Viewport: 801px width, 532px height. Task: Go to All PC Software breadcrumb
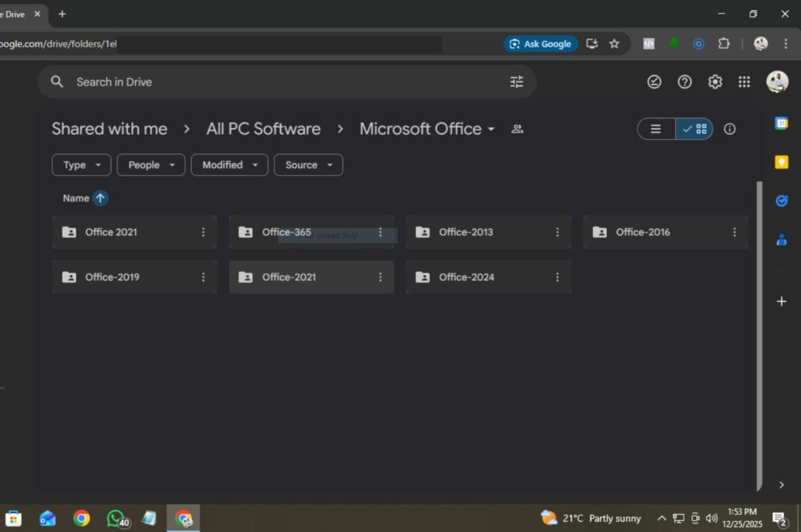[x=263, y=129]
